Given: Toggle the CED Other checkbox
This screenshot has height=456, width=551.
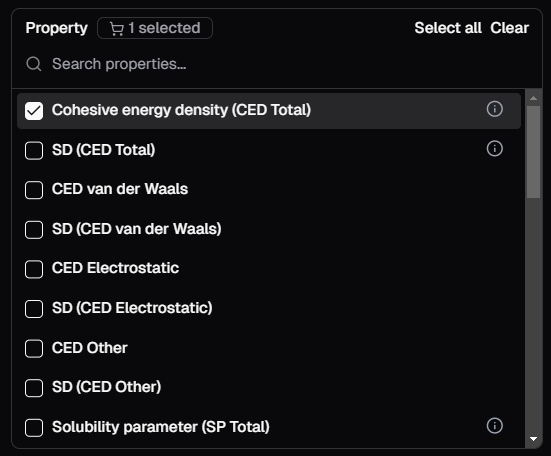Looking at the screenshot, I should [x=34, y=348].
